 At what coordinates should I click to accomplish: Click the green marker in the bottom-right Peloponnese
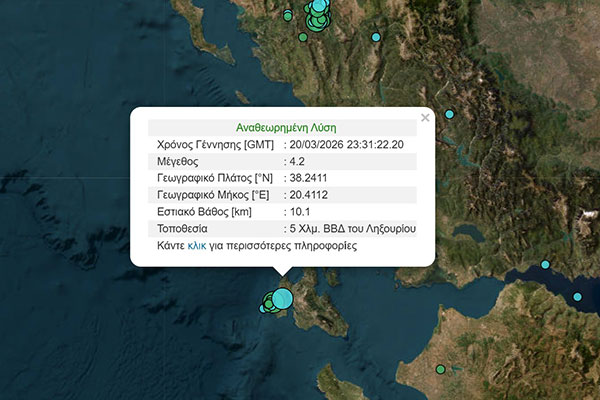(x=439, y=370)
